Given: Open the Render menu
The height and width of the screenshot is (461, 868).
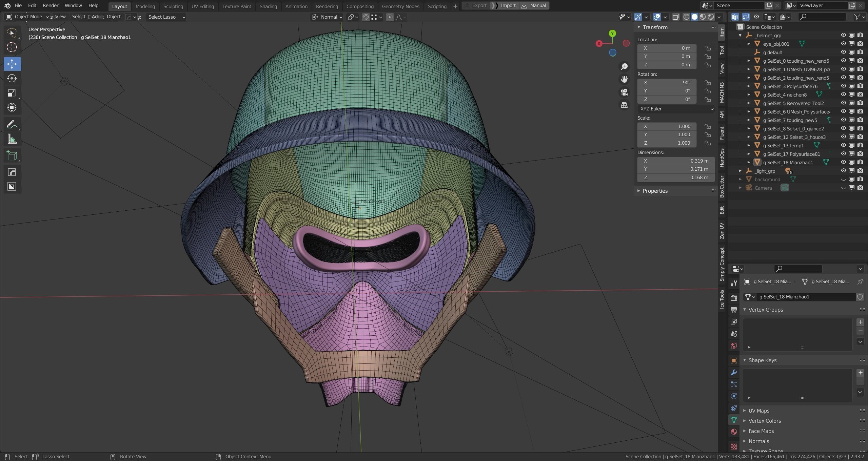Looking at the screenshot, I should (x=51, y=5).
